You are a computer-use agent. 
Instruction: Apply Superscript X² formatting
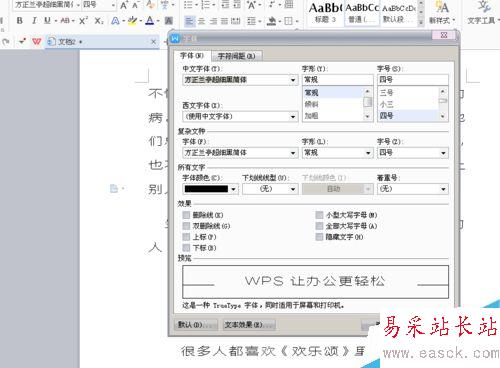tap(83, 21)
